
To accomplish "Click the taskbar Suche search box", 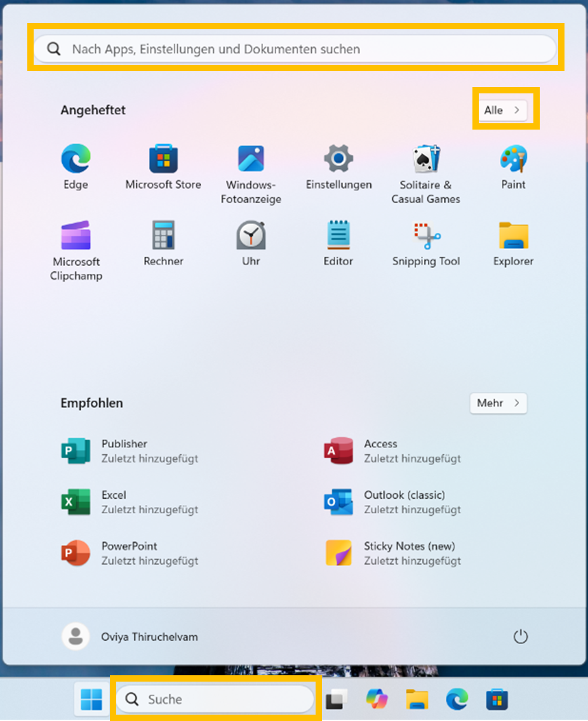I will point(215,699).
